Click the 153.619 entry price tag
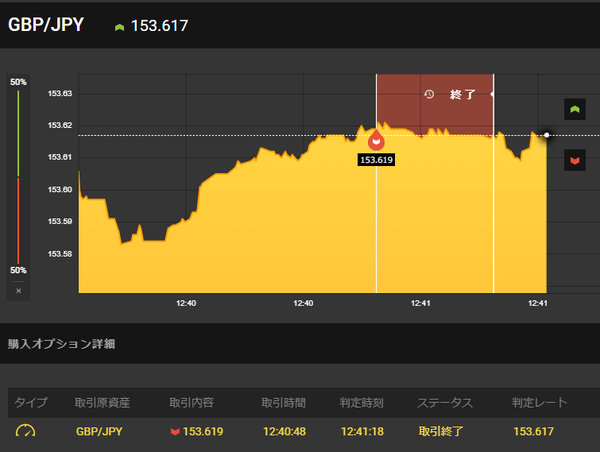 click(377, 160)
